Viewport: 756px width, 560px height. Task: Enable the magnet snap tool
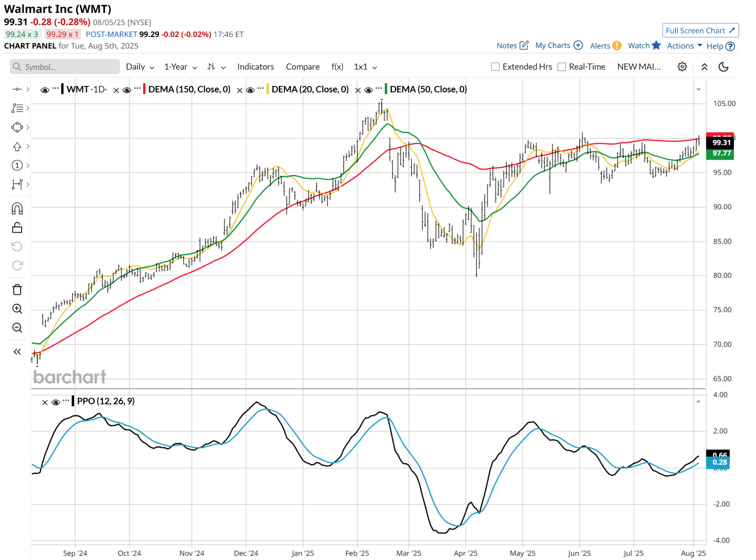pyautogui.click(x=17, y=209)
